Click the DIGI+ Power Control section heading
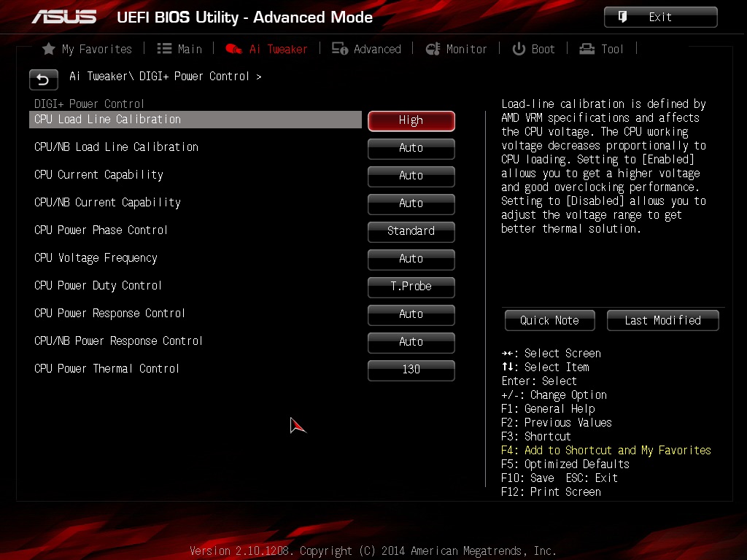This screenshot has width=747, height=560. [89, 104]
